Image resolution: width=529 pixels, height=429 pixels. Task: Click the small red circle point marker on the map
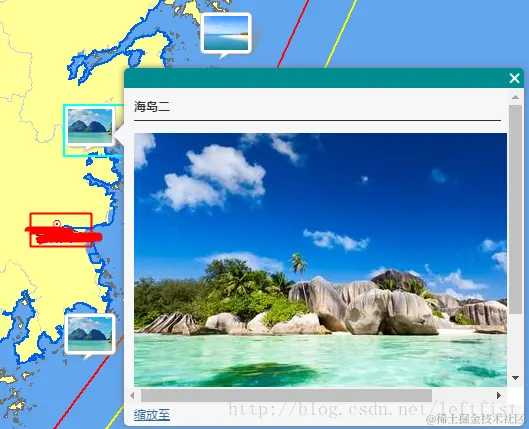(x=57, y=224)
